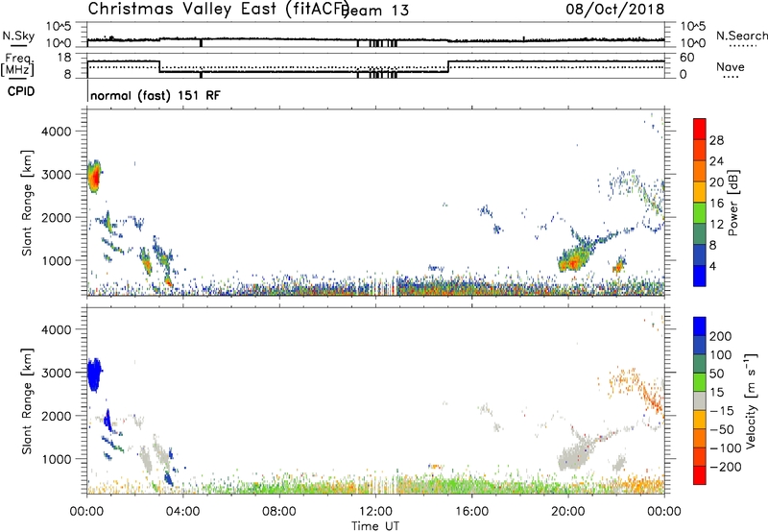This screenshot has width=768, height=532.
Task: Click the 'N.Search' legend label
Action: pos(741,36)
